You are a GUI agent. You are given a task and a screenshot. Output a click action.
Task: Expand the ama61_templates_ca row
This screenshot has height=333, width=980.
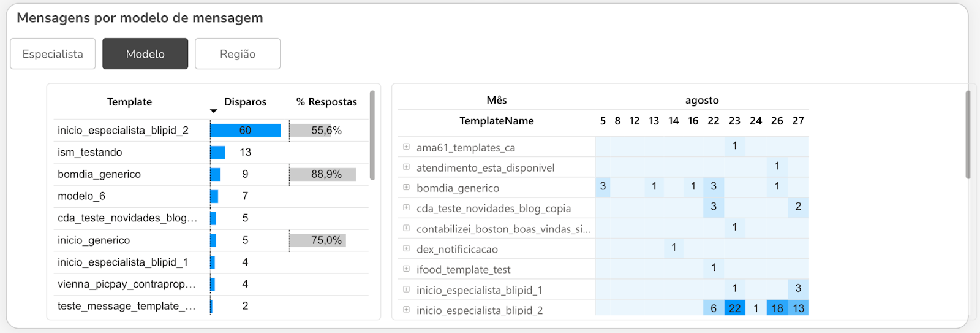pos(406,147)
